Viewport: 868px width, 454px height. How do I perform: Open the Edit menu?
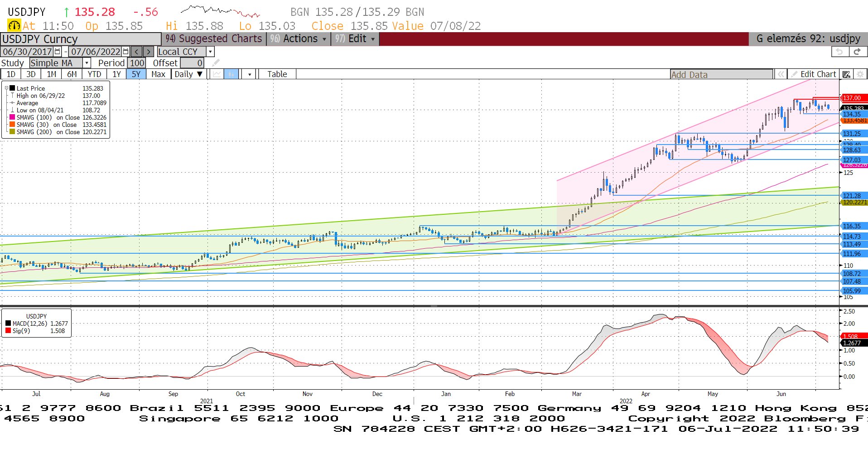point(355,39)
